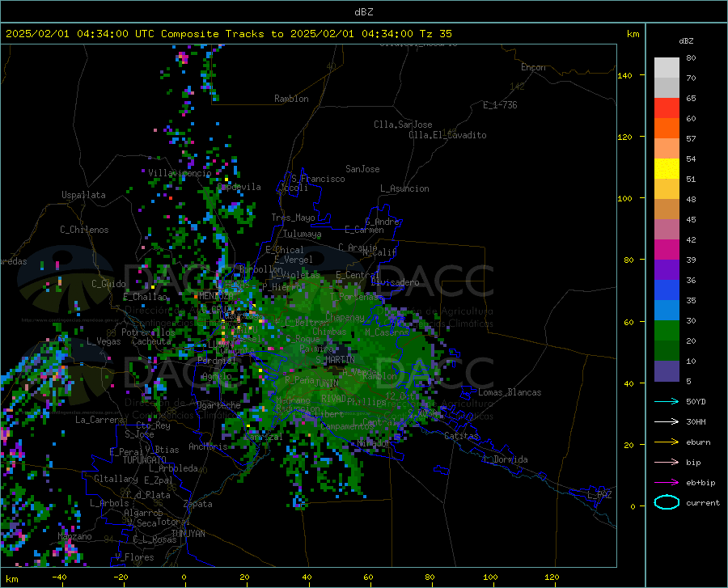Click the MENDOZA city label

pyautogui.click(x=216, y=296)
